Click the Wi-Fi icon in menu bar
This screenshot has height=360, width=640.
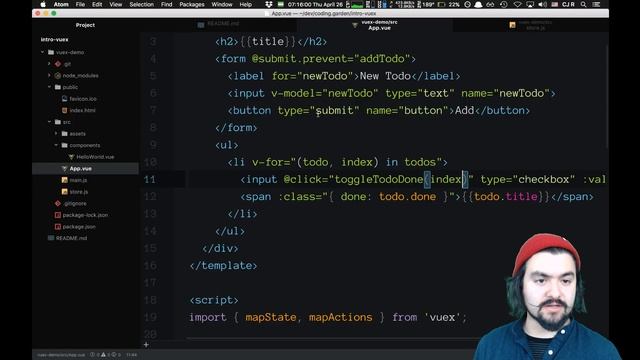click(517, 4)
